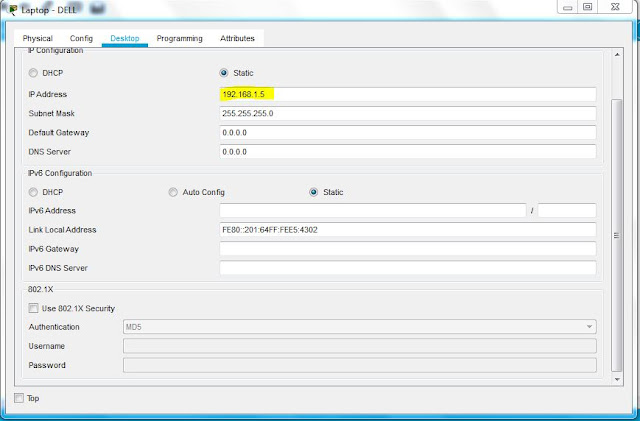Open the Authentication MD5 dropdown
The height and width of the screenshot is (421, 640).
pos(360,327)
